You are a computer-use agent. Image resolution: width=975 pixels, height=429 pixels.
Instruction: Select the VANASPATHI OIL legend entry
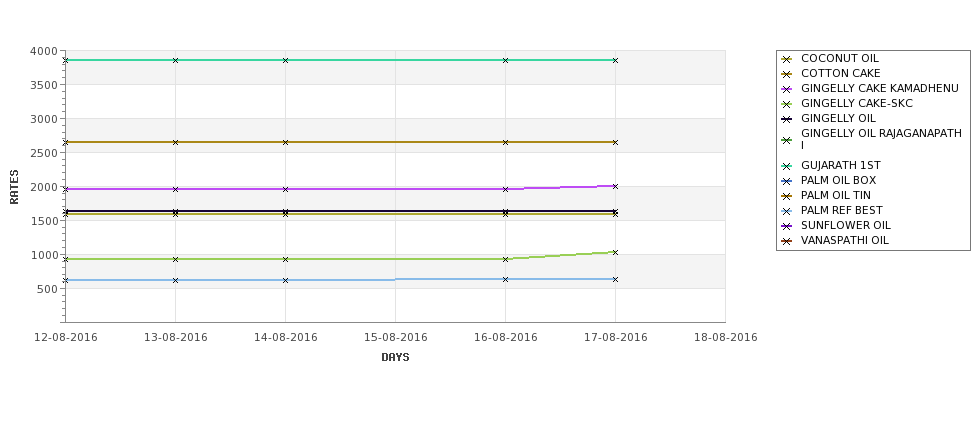844,240
